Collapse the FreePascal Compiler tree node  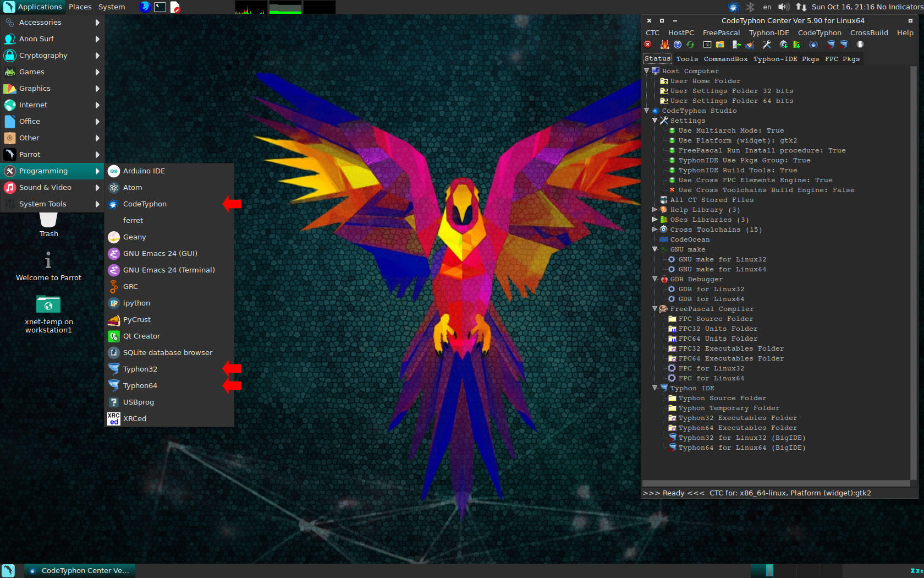pos(655,309)
